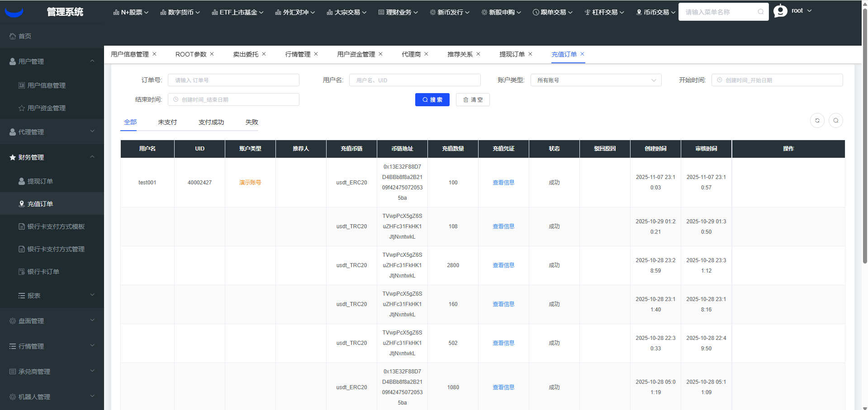
Task: Expand the 代理管理 sidebar section
Action: coord(52,132)
